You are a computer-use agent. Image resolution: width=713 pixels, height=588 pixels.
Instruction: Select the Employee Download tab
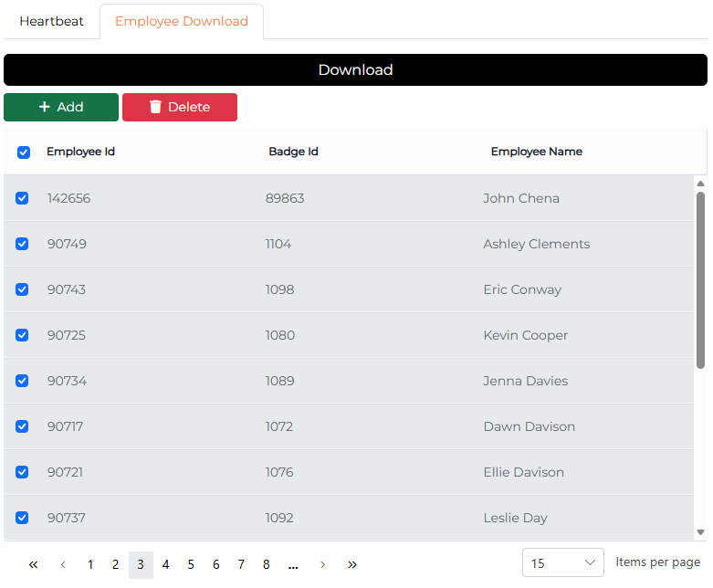(x=182, y=21)
